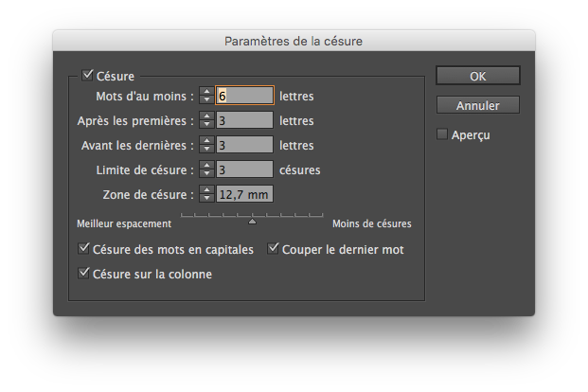Viewport: 588px width, 392px height.
Task: Uncheck Césure des mots en capitales
Action: [x=84, y=250]
